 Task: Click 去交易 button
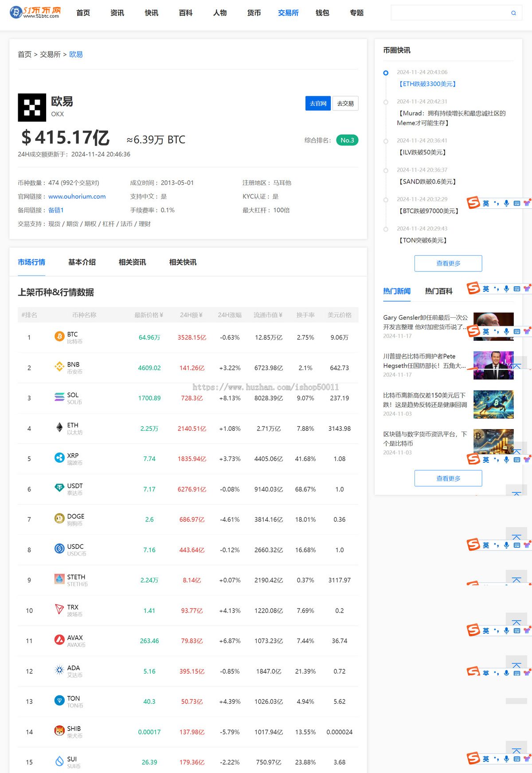pyautogui.click(x=345, y=103)
